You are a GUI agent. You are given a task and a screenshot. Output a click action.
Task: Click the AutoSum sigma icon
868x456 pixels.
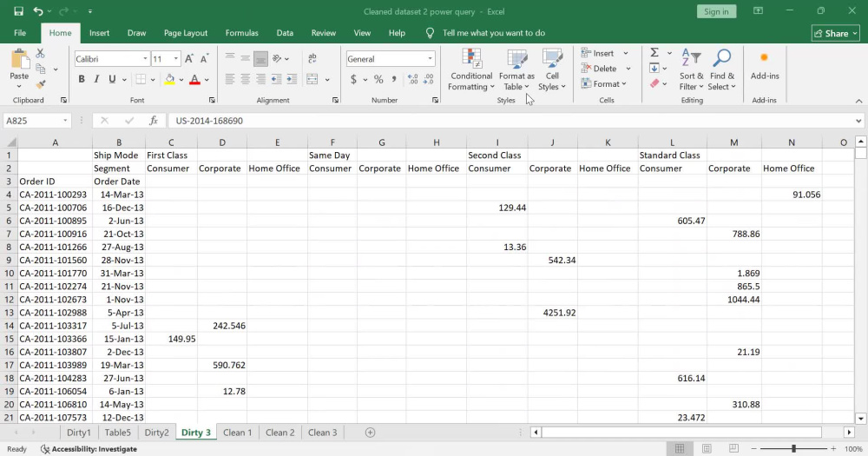[654, 53]
